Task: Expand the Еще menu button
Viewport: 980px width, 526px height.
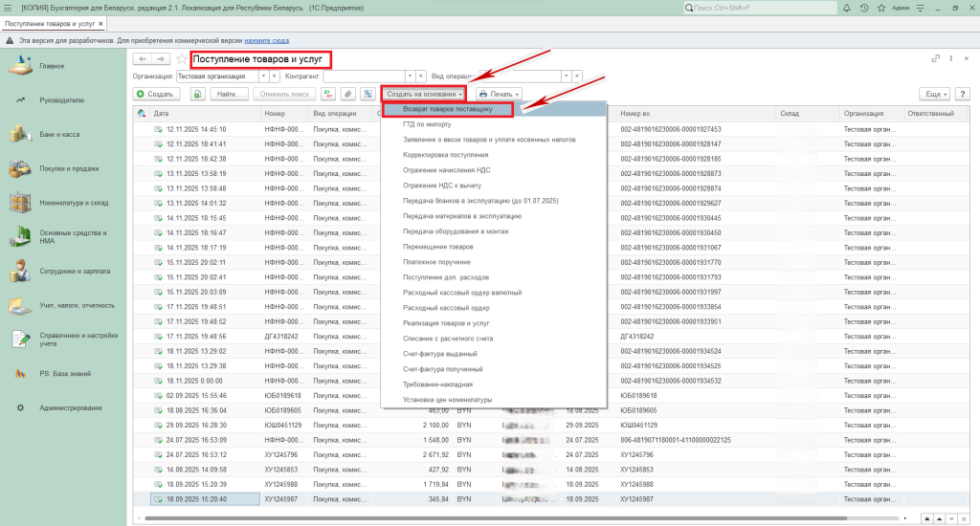Action: click(933, 94)
